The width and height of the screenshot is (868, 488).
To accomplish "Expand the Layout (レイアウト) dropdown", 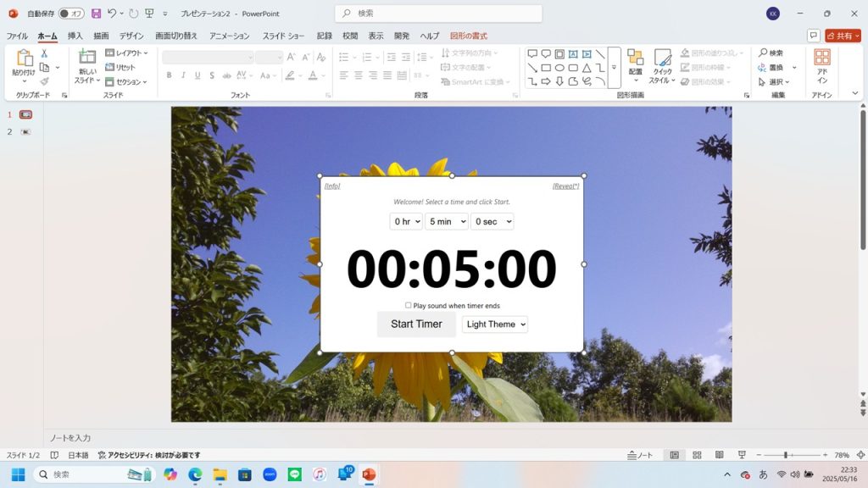I will tap(126, 53).
